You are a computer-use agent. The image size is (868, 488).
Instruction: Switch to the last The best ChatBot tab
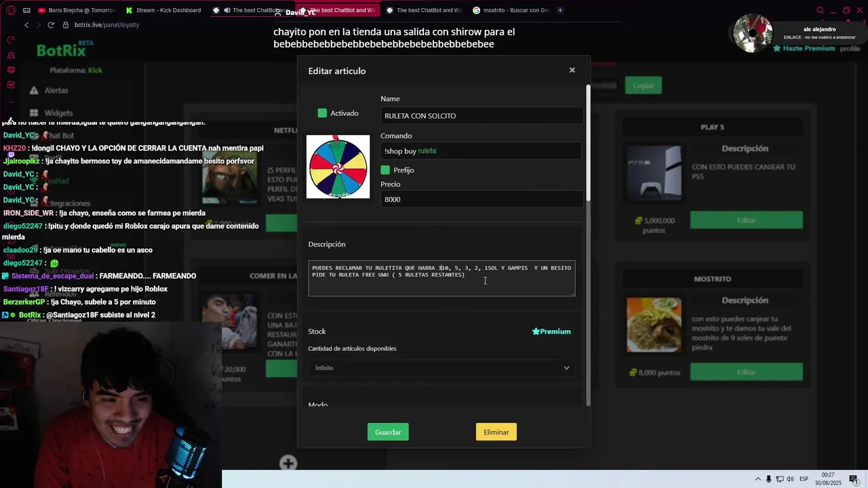423,10
